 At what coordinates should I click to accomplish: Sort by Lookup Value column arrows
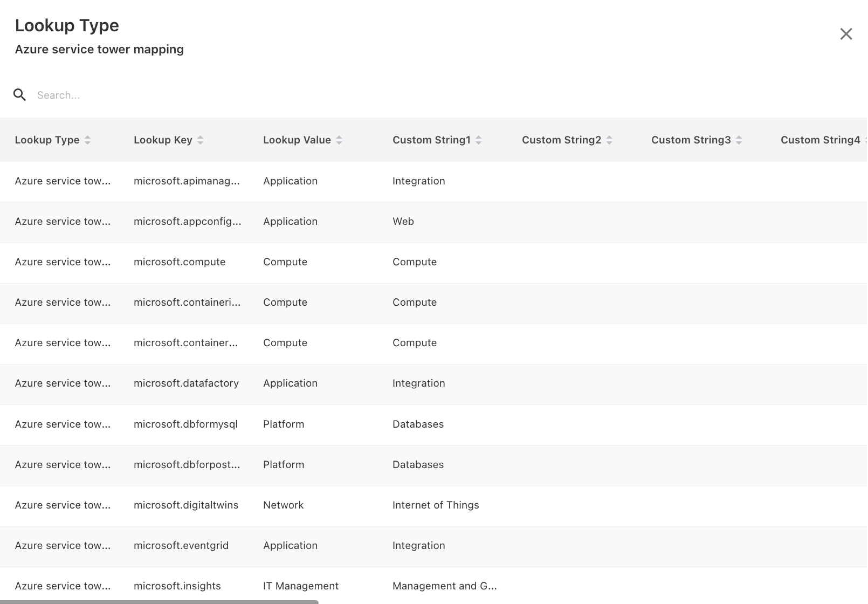[339, 140]
